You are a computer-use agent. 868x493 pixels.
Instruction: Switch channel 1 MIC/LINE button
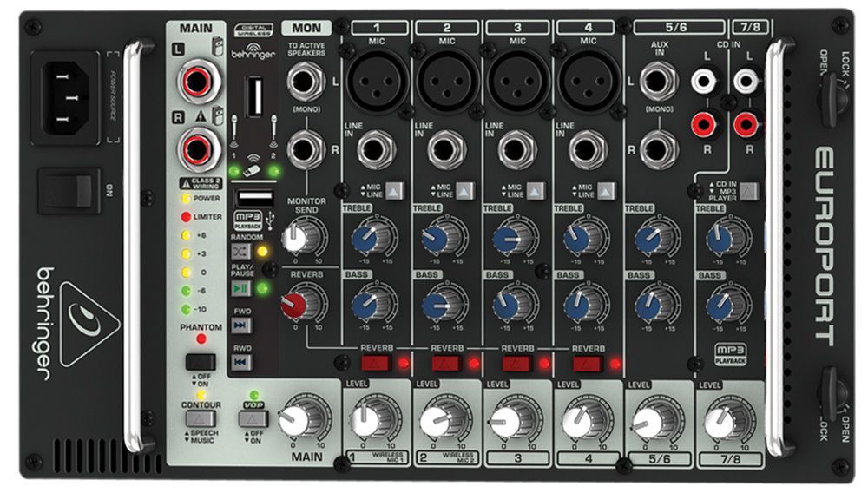(393, 191)
